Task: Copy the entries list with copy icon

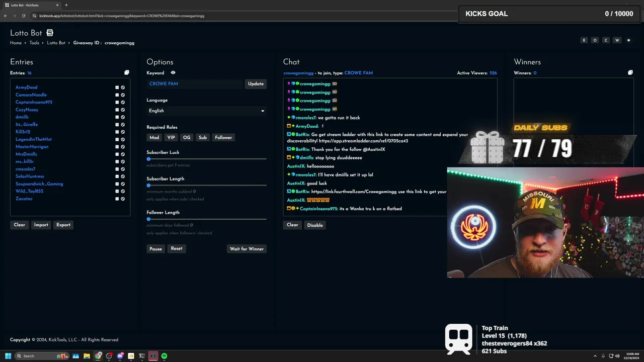Action: pos(127,73)
